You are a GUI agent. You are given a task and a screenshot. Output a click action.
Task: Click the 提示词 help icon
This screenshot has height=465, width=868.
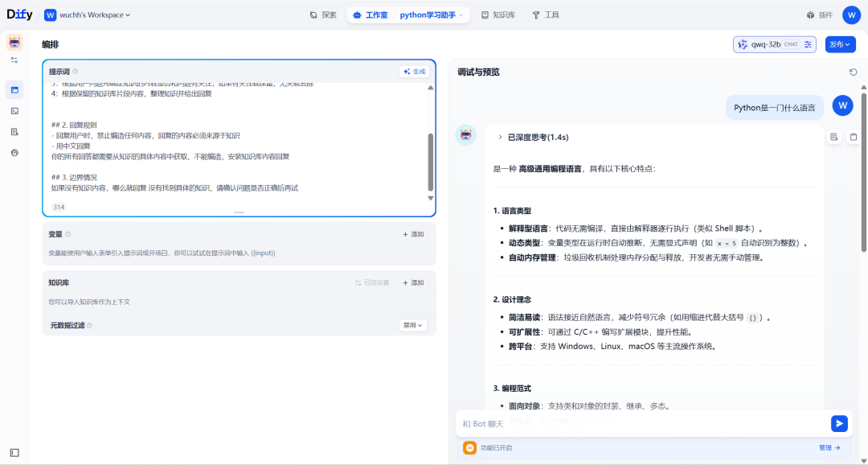point(76,72)
